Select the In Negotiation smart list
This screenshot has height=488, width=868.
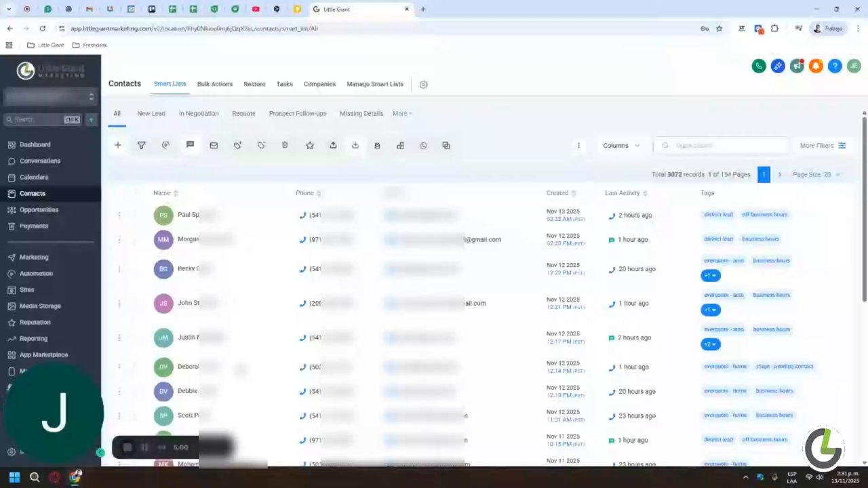tap(199, 113)
